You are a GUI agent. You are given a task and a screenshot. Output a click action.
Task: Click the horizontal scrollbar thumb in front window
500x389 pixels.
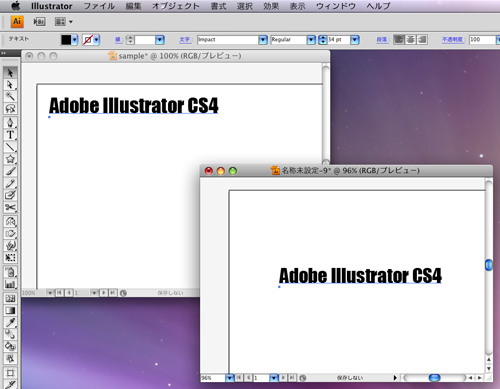point(435,378)
